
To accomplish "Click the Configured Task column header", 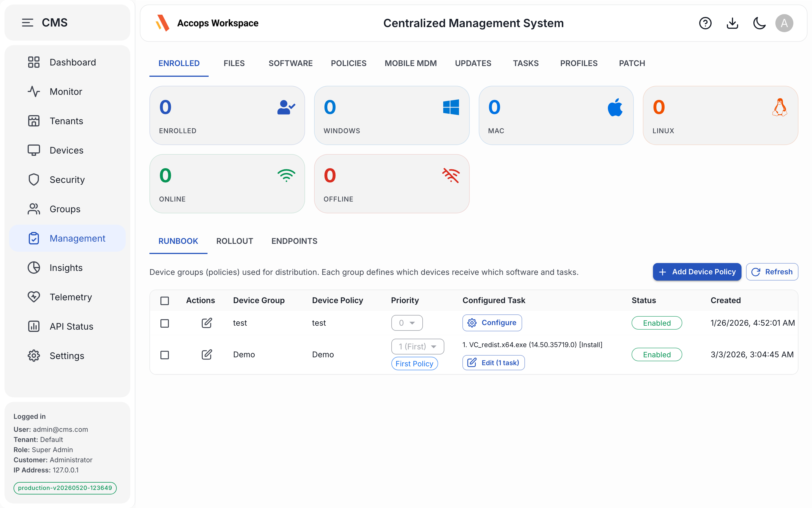I will point(494,300).
